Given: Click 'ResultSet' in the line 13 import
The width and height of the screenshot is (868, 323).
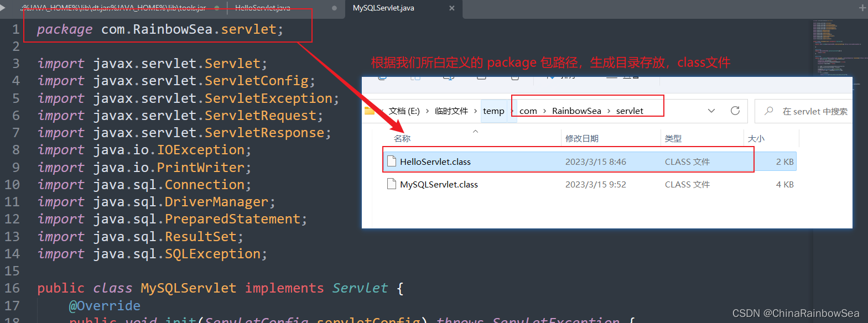Looking at the screenshot, I should click(x=201, y=236).
